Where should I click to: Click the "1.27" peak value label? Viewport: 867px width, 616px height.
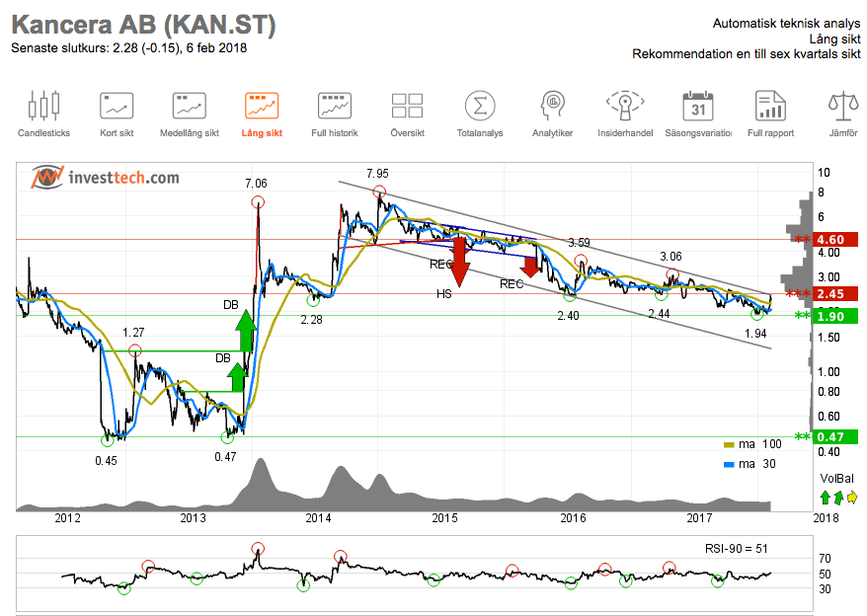[133, 333]
